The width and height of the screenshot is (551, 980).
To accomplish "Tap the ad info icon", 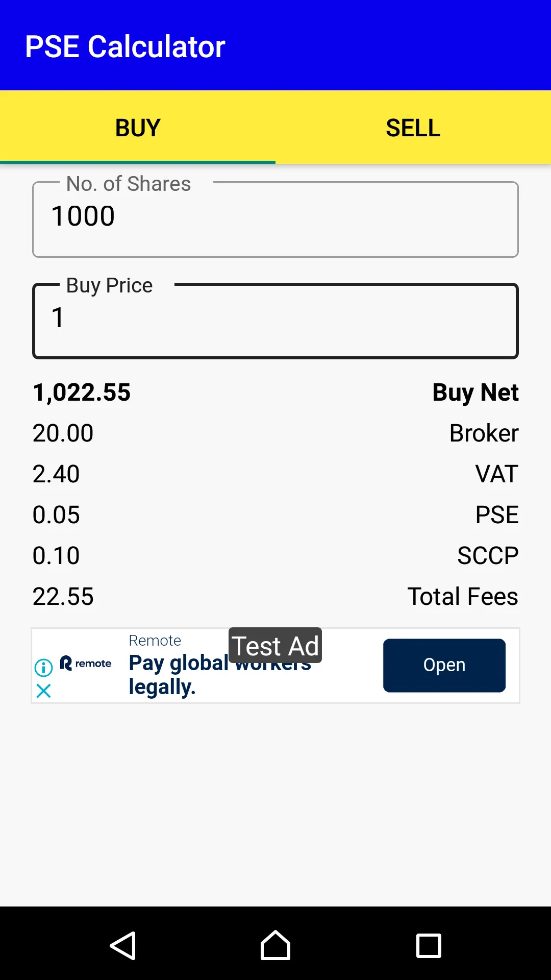I will coord(44,667).
